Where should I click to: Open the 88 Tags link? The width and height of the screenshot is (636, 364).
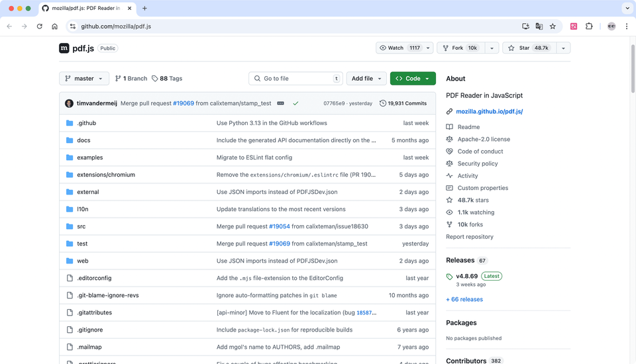pos(167,78)
